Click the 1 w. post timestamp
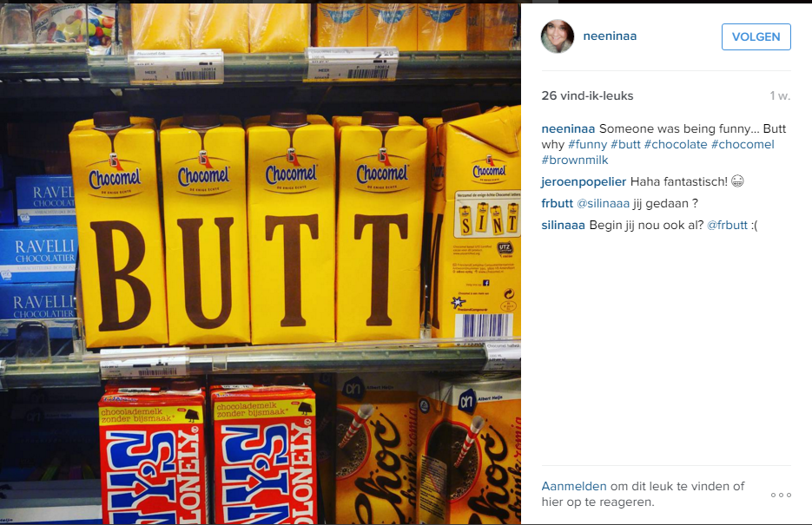Image resolution: width=812 pixels, height=525 pixels. [780, 95]
